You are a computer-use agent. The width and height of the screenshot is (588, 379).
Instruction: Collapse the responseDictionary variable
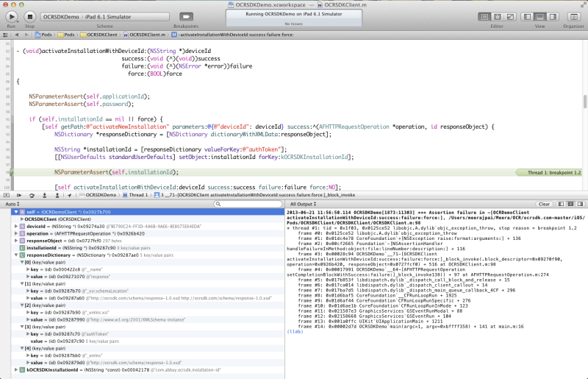pyautogui.click(x=16, y=255)
